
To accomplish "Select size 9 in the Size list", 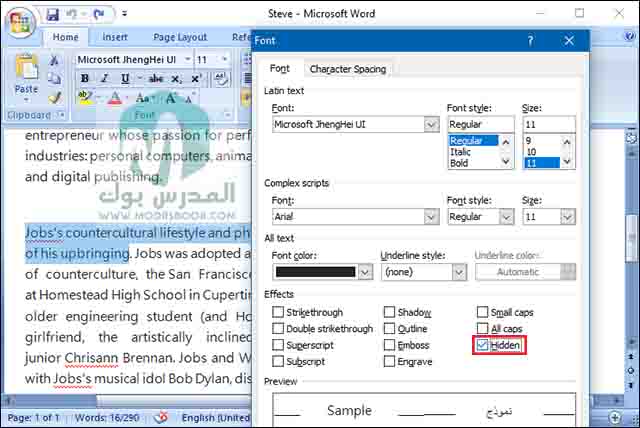I will point(528,141).
